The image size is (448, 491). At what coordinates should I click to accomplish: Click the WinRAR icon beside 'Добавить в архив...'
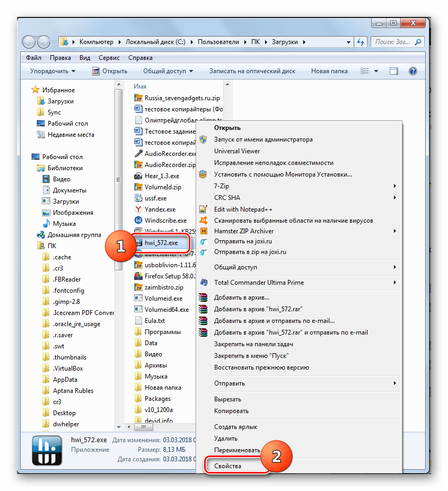pos(203,297)
